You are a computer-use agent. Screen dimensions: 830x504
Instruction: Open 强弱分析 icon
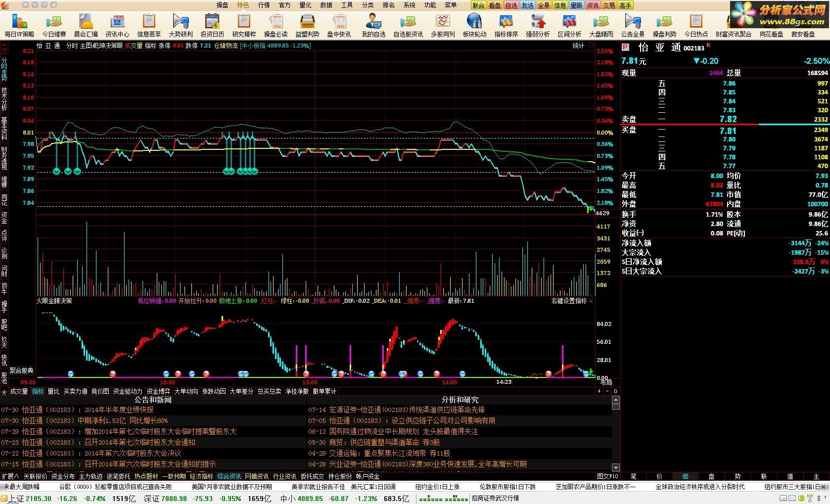click(x=538, y=25)
